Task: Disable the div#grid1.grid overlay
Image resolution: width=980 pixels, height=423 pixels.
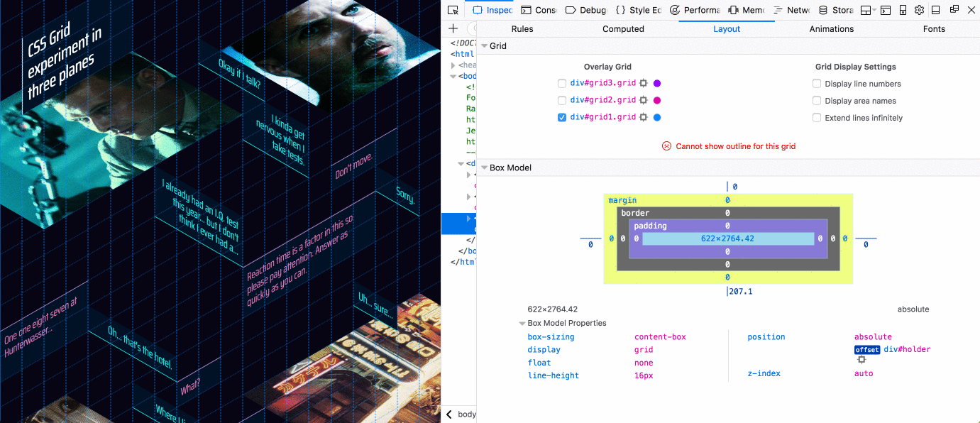Action: pyautogui.click(x=561, y=117)
